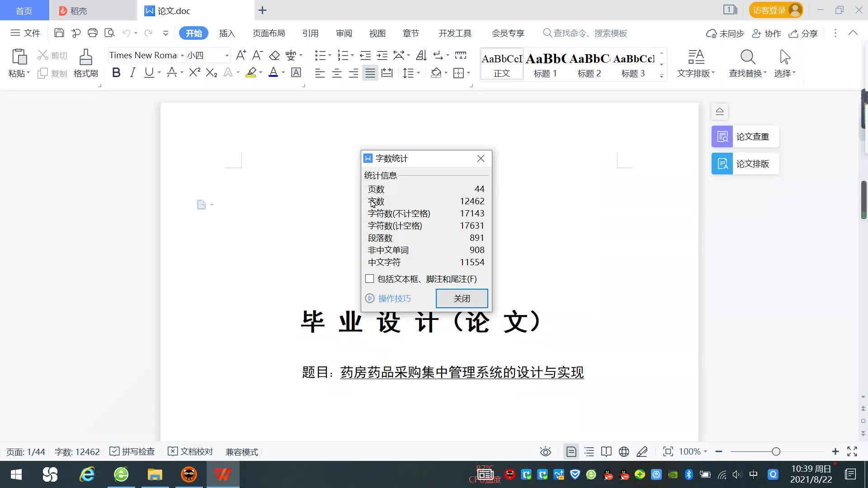Apply blue font color A
The height and width of the screenshot is (488, 868).
pyautogui.click(x=273, y=72)
